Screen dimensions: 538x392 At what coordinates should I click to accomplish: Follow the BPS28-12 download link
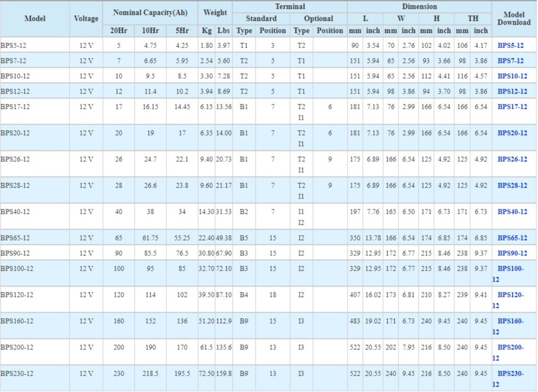[x=512, y=185]
